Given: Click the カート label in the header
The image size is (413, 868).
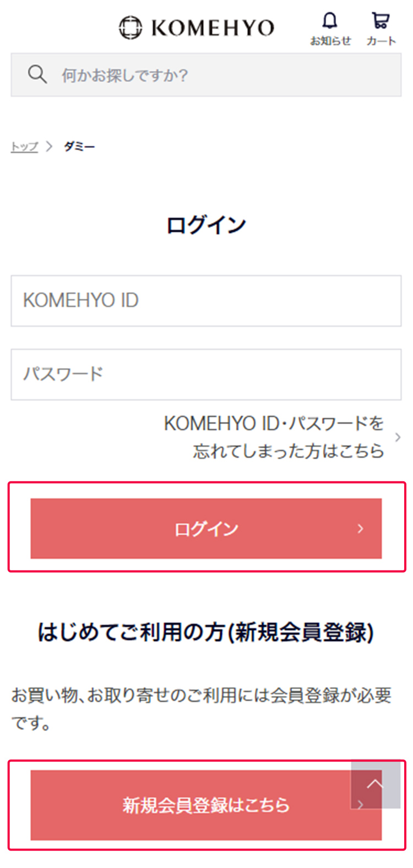Looking at the screenshot, I should [381, 40].
